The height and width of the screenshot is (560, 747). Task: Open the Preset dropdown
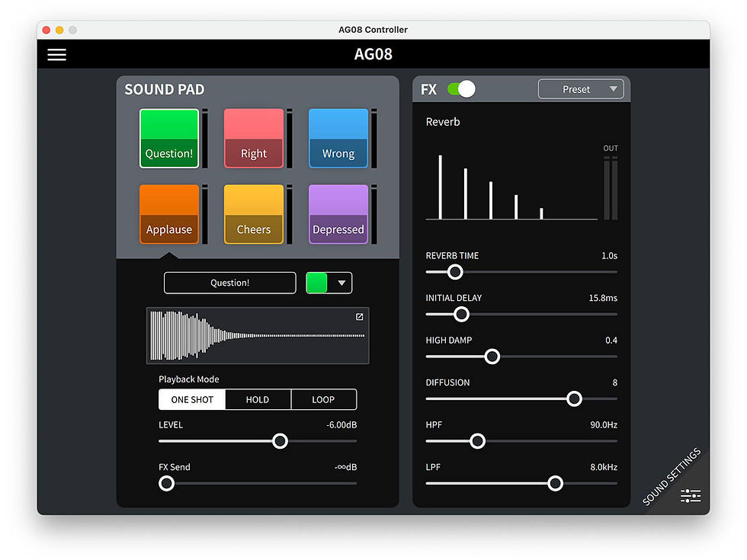[x=581, y=89]
